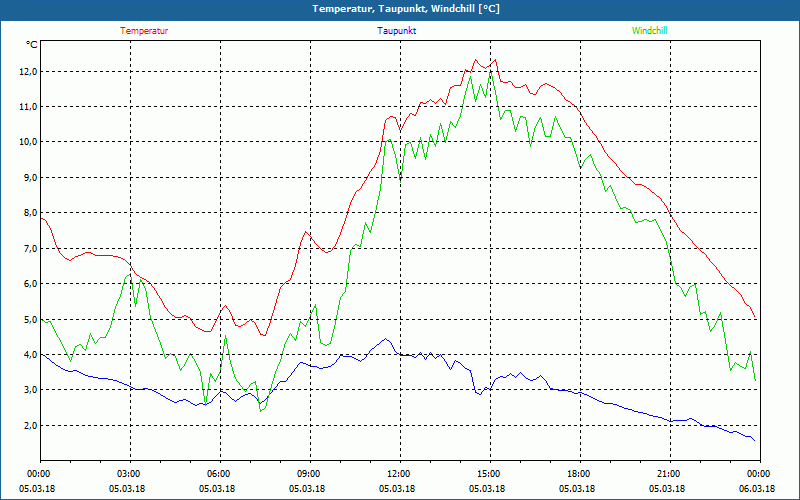The width and height of the screenshot is (800, 500).
Task: Click the 18:00 time label
Action: coord(580,474)
